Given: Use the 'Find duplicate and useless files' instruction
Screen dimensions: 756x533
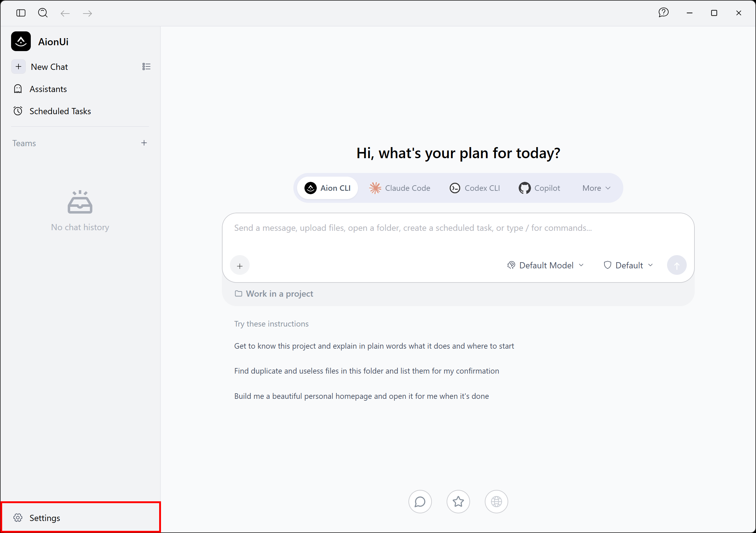Looking at the screenshot, I should (367, 371).
